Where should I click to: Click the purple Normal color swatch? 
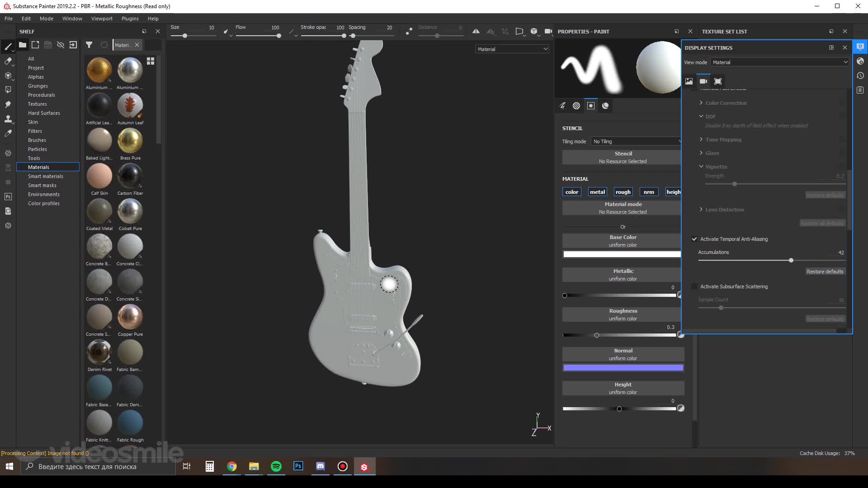click(623, 368)
